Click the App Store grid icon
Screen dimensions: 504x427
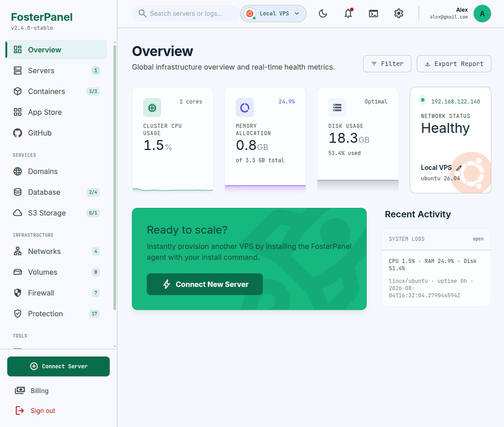tap(18, 112)
